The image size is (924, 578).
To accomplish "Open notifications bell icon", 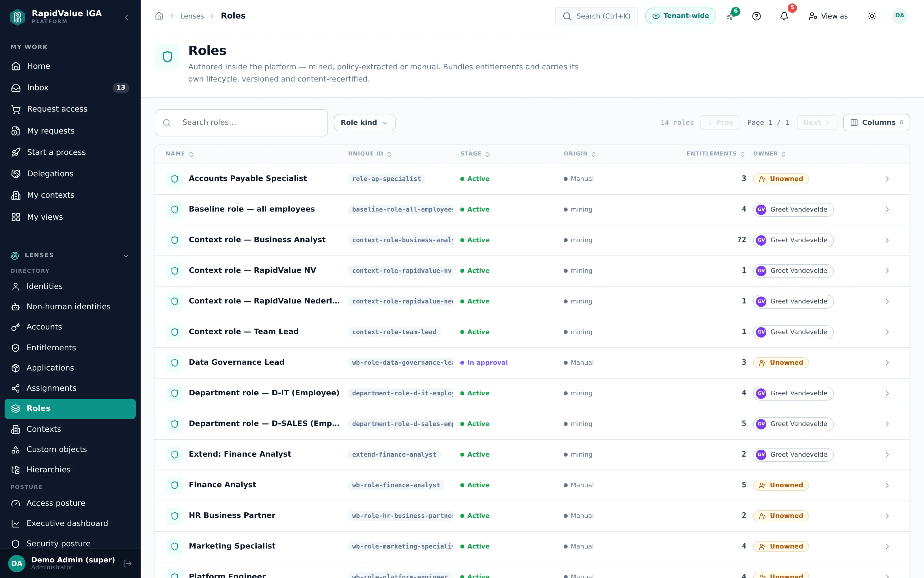I will click(784, 16).
